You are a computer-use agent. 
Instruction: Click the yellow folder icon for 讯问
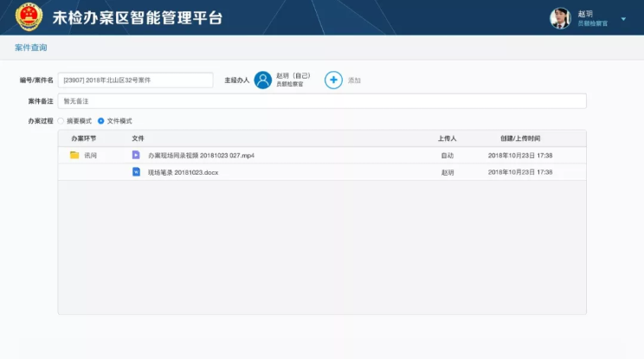(74, 156)
